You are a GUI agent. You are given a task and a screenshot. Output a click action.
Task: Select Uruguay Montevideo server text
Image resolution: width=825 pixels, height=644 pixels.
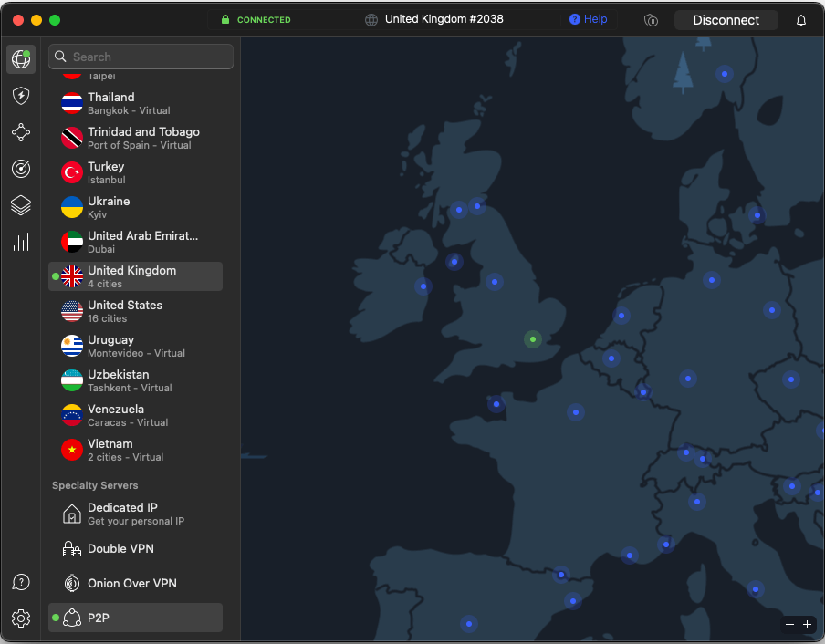[x=136, y=347]
